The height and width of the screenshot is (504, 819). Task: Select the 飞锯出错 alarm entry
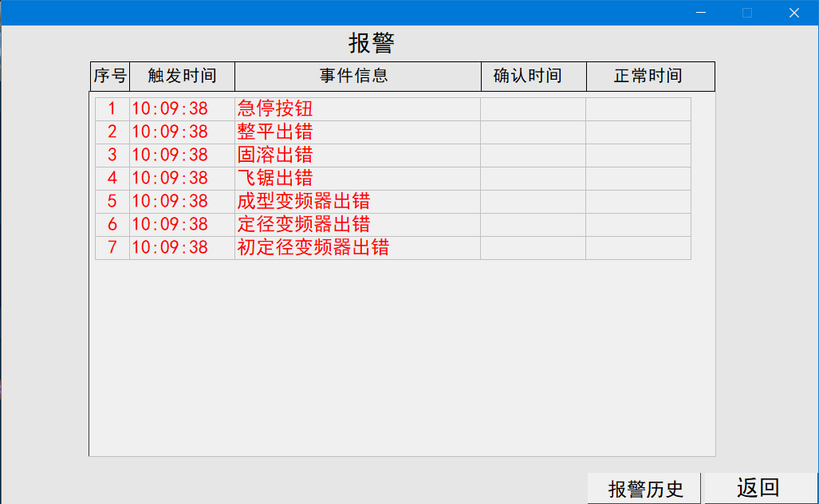(x=275, y=178)
